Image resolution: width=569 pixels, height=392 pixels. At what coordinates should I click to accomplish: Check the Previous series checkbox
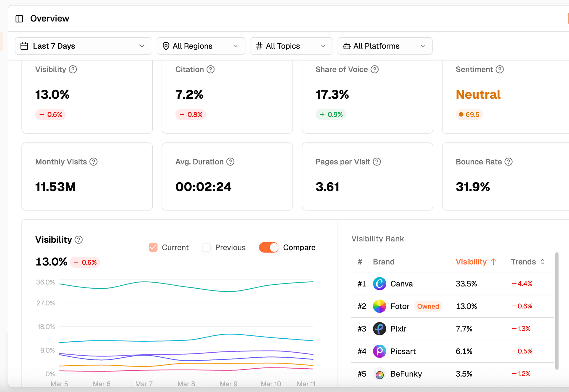coord(206,247)
